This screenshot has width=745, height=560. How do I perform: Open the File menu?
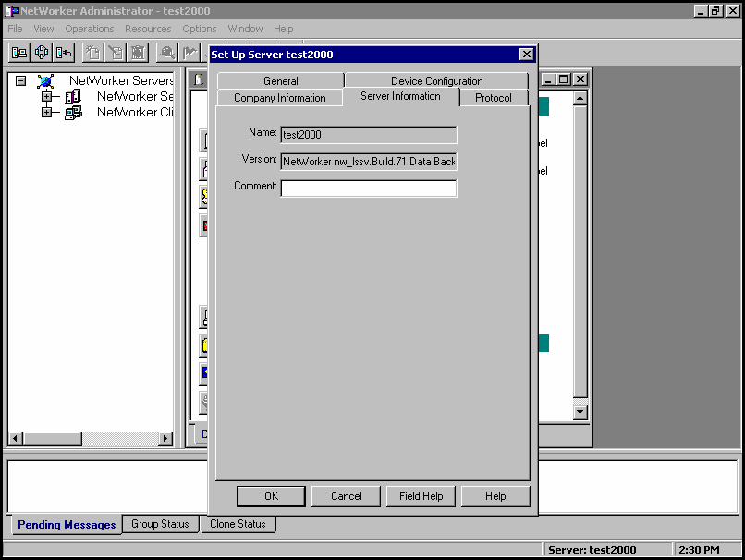tap(15, 29)
